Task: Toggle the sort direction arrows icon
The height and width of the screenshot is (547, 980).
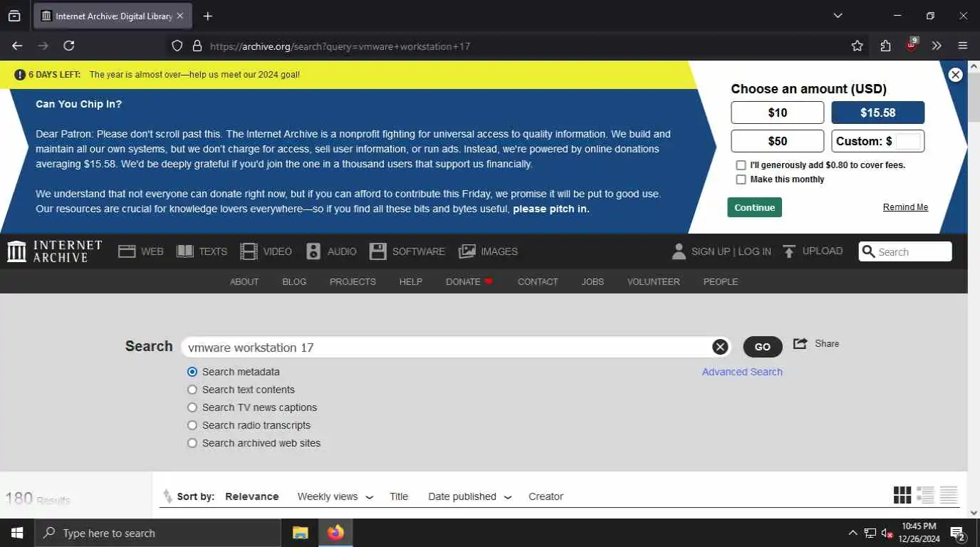Action: click(167, 496)
